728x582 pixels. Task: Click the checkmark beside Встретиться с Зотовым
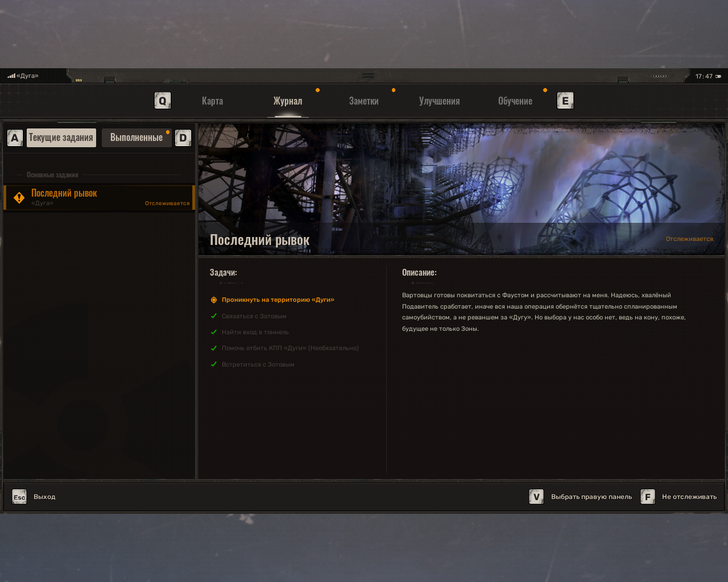coord(214,364)
